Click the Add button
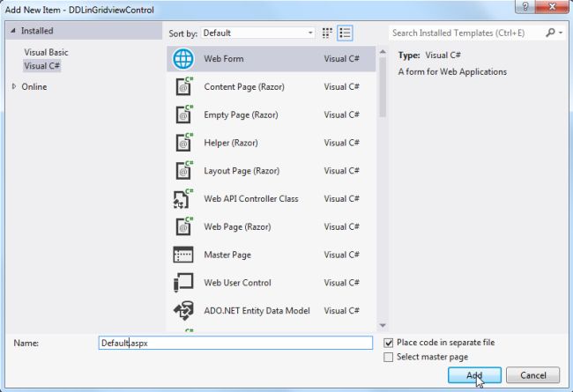573x392 pixels. 474,375
